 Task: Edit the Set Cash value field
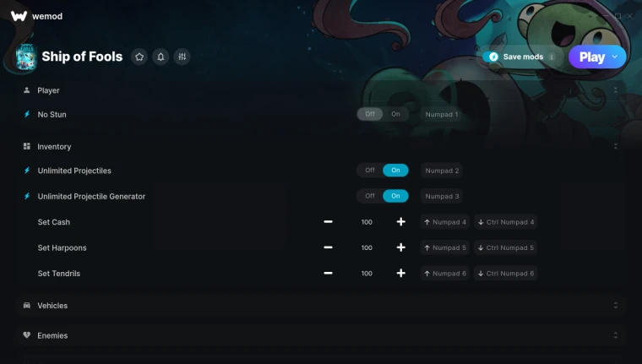pyautogui.click(x=367, y=222)
